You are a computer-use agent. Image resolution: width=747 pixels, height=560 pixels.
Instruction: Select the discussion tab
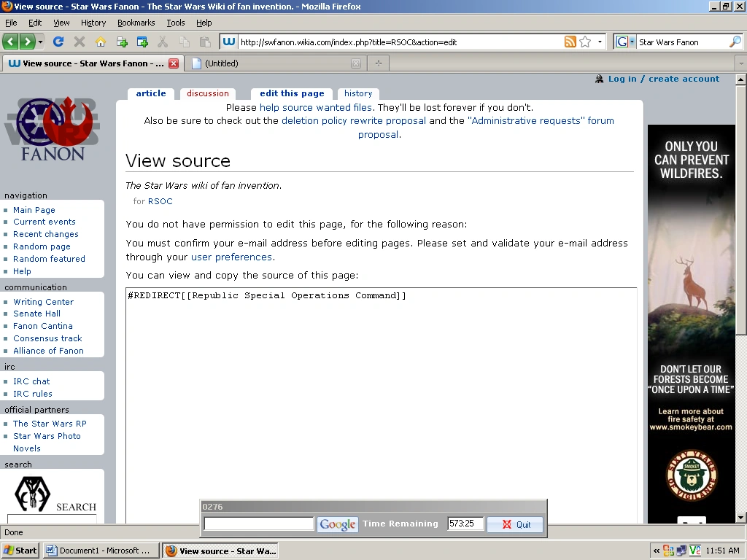coord(208,93)
